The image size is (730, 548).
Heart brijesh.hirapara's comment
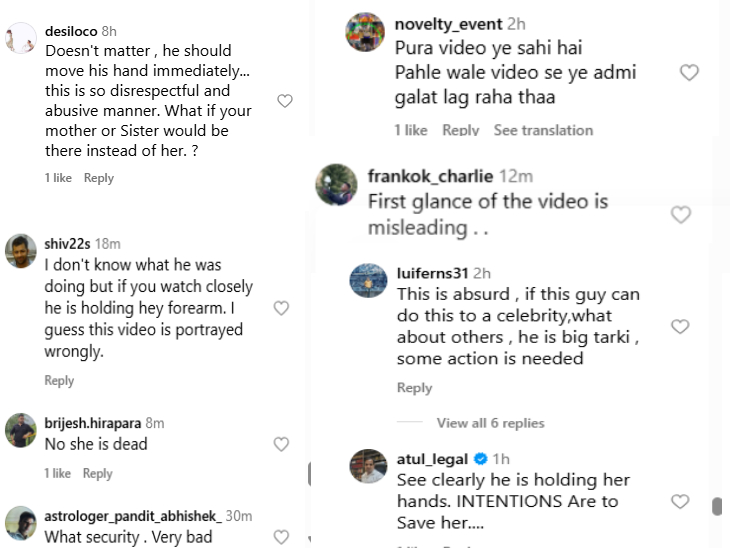point(282,444)
